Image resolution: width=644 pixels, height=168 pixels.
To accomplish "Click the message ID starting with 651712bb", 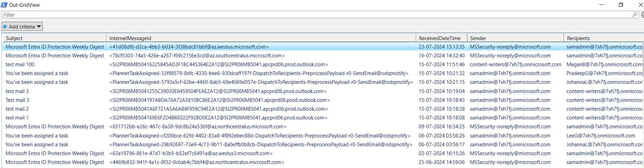I will pos(198,127).
